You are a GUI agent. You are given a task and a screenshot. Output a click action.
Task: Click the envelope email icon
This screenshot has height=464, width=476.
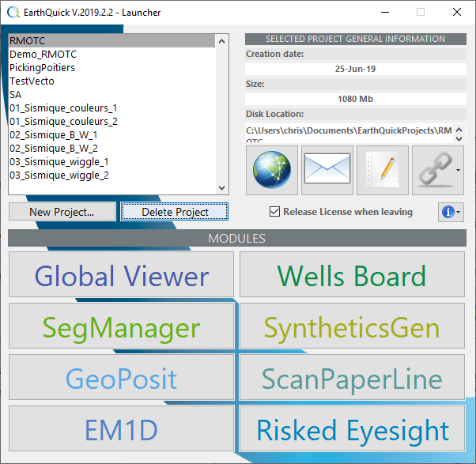[x=327, y=170]
